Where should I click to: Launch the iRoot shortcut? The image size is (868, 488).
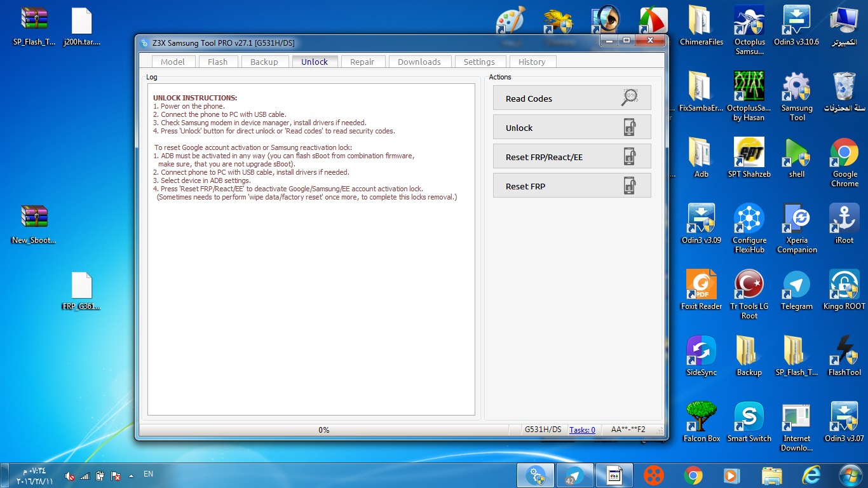844,225
